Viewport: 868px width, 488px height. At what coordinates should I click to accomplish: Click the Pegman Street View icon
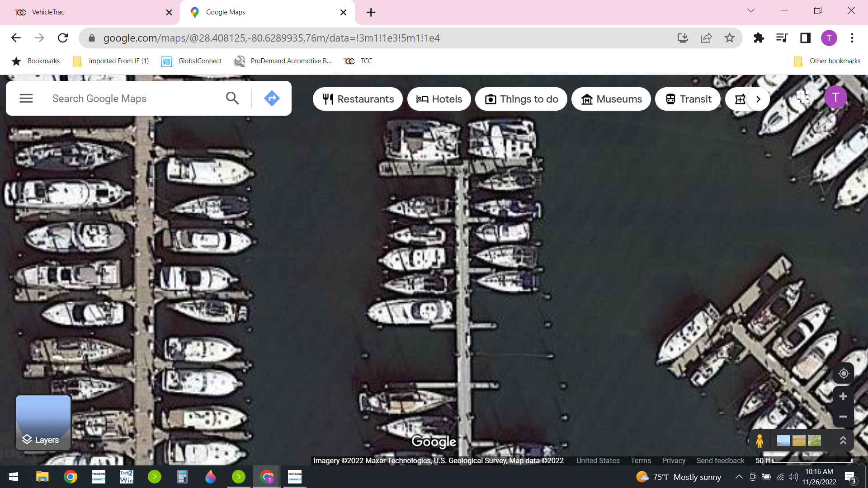pyautogui.click(x=759, y=441)
